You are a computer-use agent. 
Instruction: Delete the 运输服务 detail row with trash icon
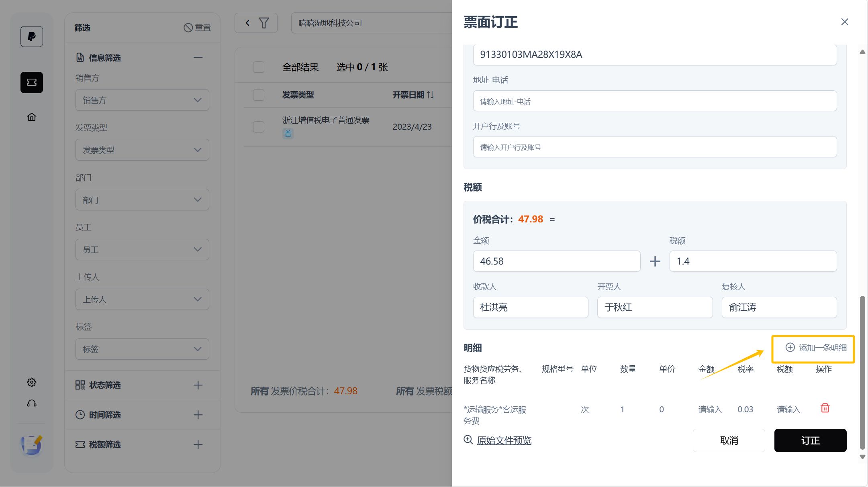coord(825,408)
